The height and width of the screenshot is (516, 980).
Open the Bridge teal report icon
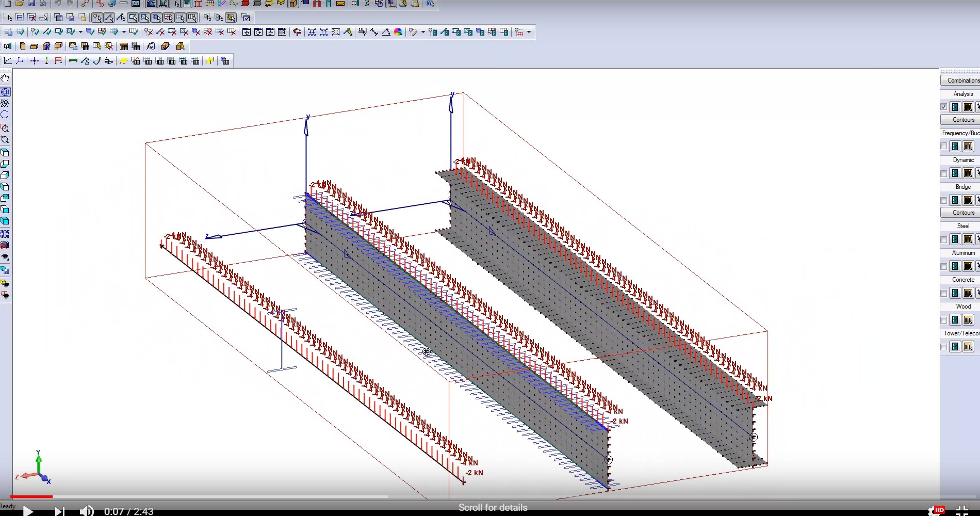coord(955,200)
